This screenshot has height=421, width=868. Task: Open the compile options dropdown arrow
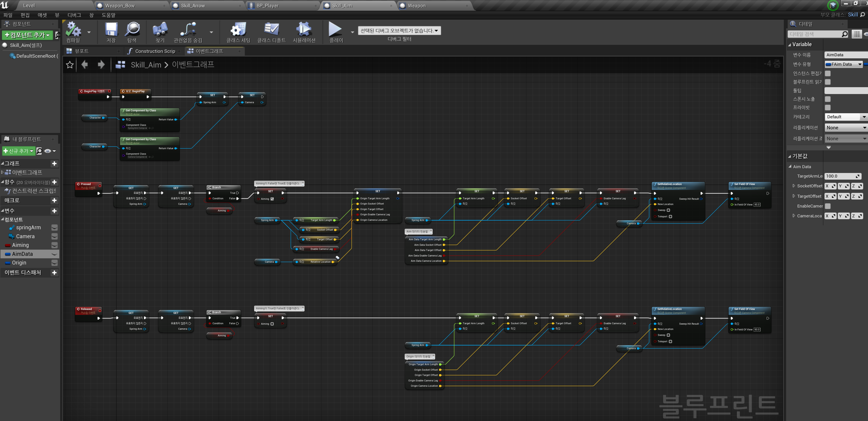coord(89,32)
